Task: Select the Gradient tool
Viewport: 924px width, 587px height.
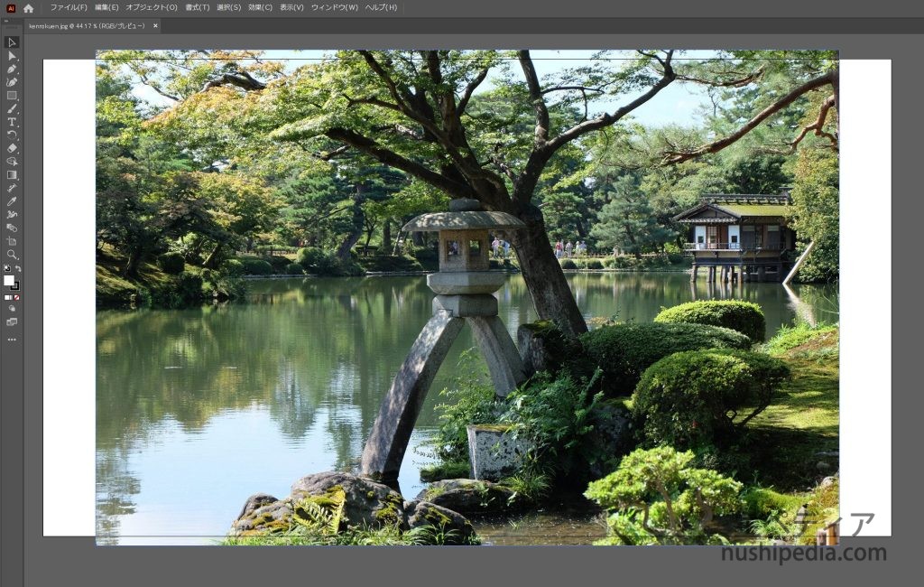Action: click(12, 175)
